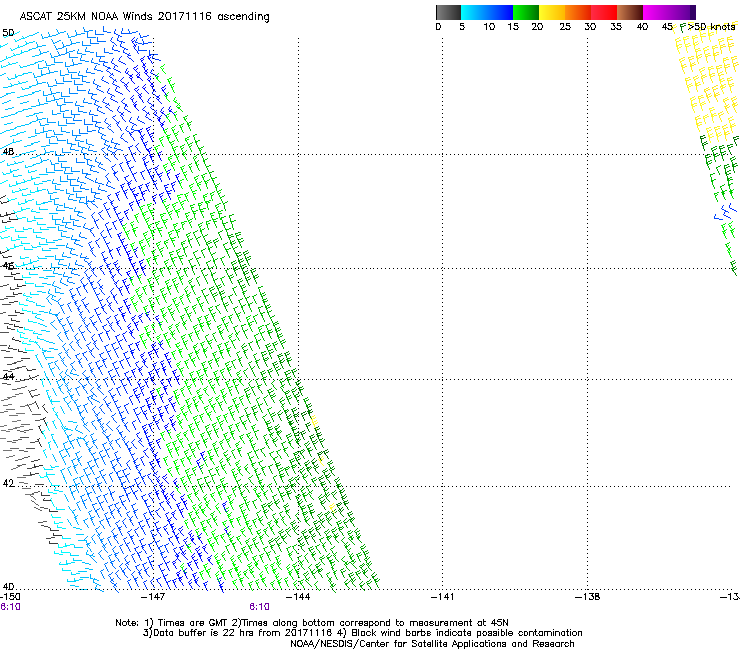This screenshot has width=740, height=650.
Task: Click the legend scale label "25"
Action: [565, 27]
